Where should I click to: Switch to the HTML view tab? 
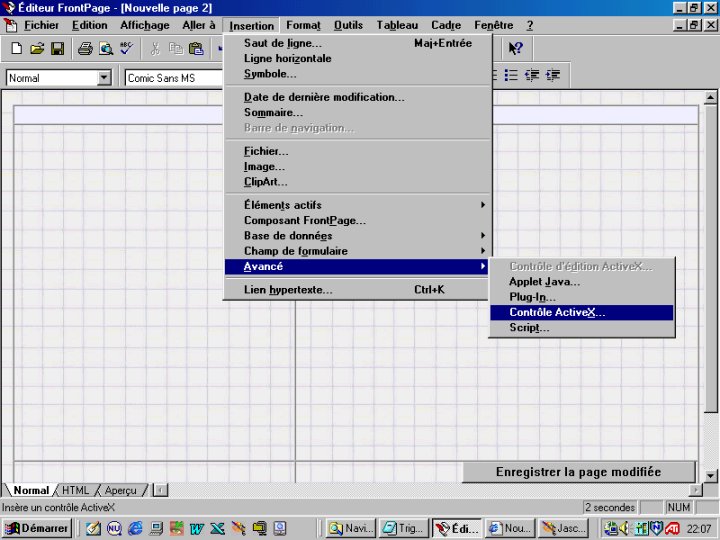point(75,490)
